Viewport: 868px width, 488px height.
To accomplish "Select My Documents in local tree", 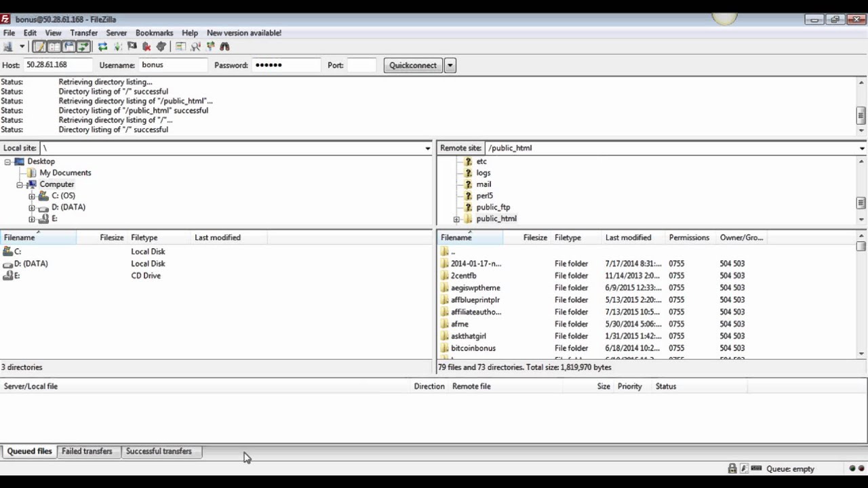I will coord(65,173).
